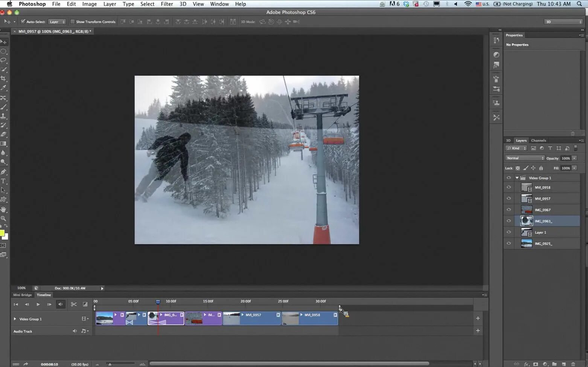Screen dimensions: 588x367
Task: Mute timeline audio playback button
Action: (61, 304)
